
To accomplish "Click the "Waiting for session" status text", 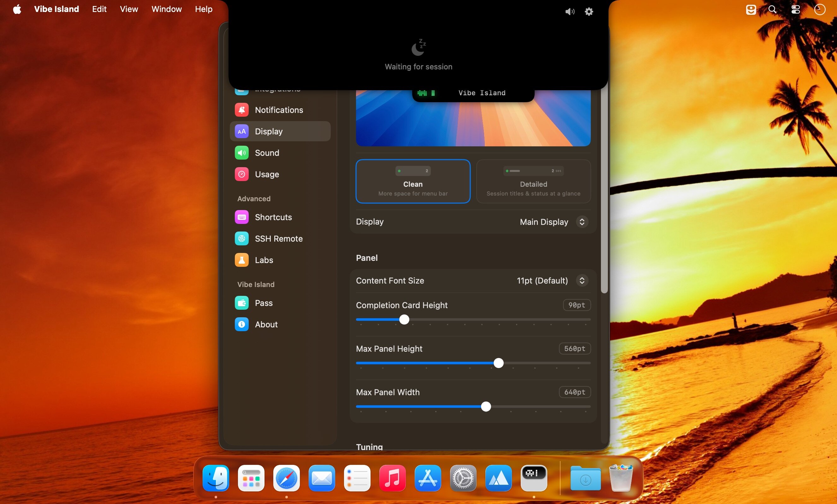I will tap(418, 67).
